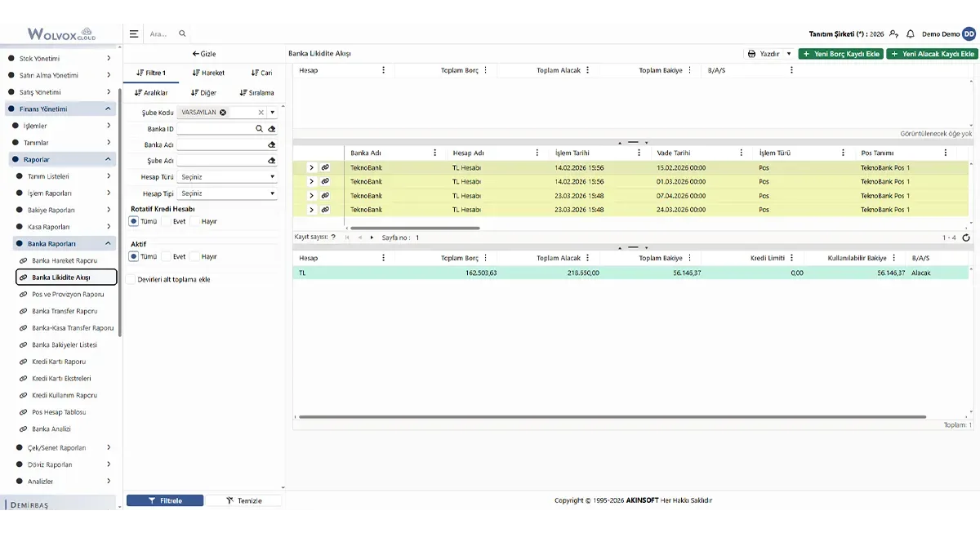Click Yeni Alacak Kaydı Ekle button

(x=932, y=54)
